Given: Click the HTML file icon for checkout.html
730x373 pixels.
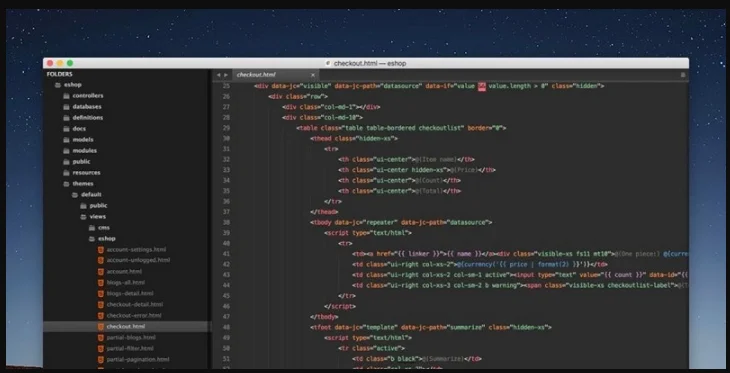Looking at the screenshot, I should point(101,326).
